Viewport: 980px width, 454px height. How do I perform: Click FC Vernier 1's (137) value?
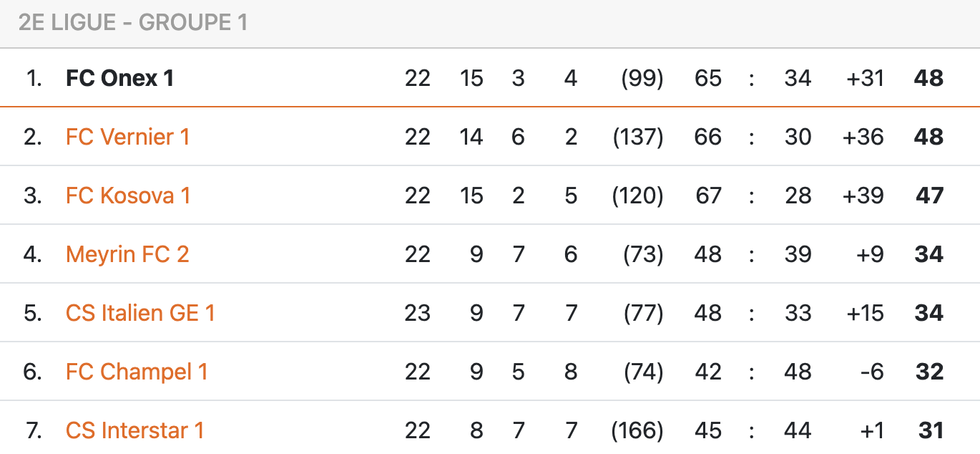click(x=638, y=137)
